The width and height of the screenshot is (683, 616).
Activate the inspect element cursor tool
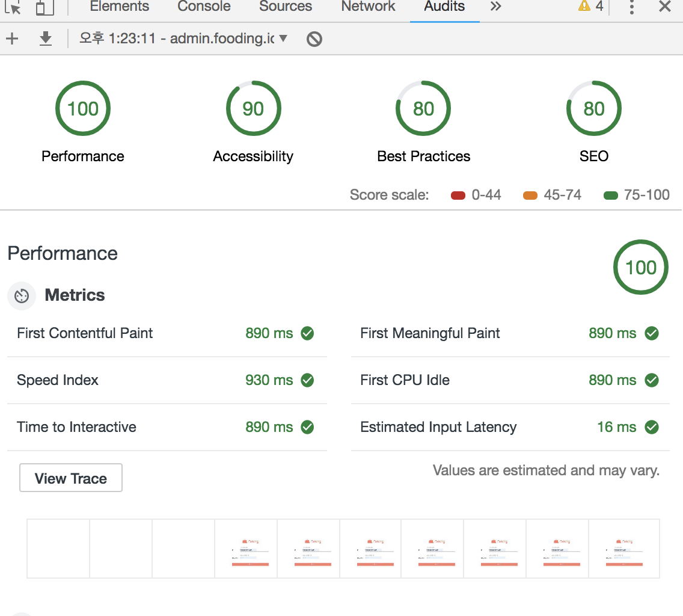pyautogui.click(x=13, y=7)
